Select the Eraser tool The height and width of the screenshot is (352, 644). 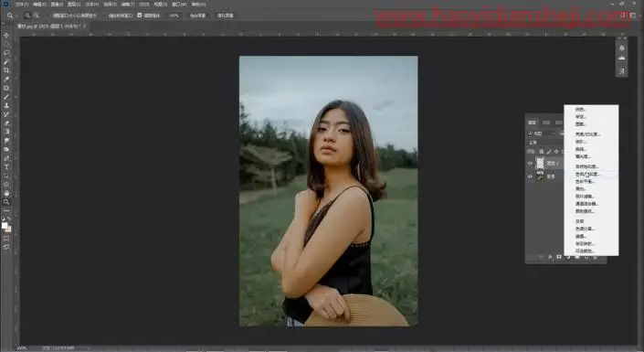click(6, 123)
